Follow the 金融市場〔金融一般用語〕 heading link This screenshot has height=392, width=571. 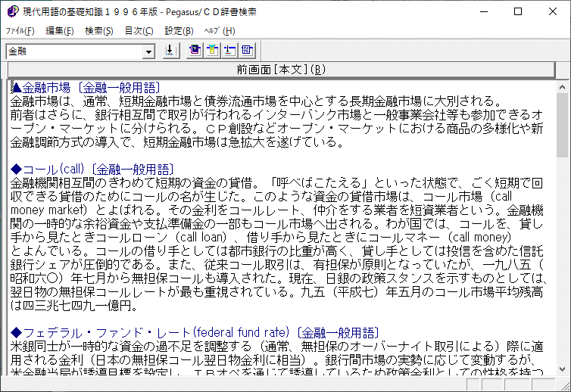point(86,87)
